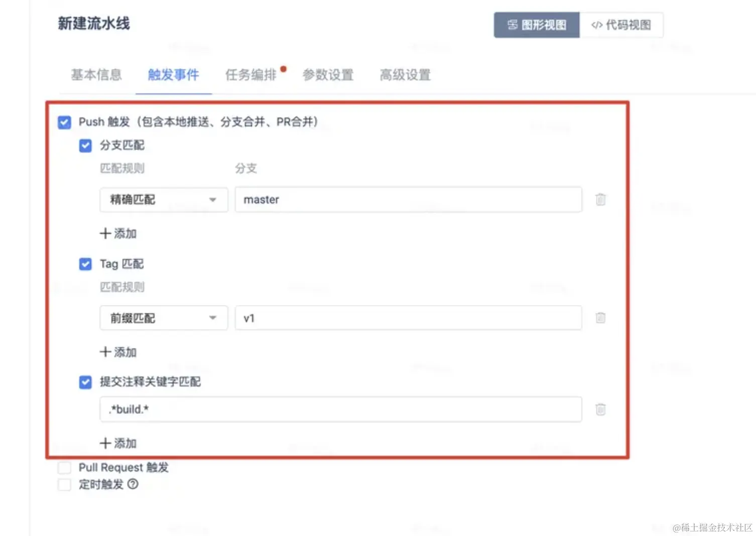This screenshot has width=756, height=536.
Task: Open the 任务编排 tab
Action: (x=251, y=75)
